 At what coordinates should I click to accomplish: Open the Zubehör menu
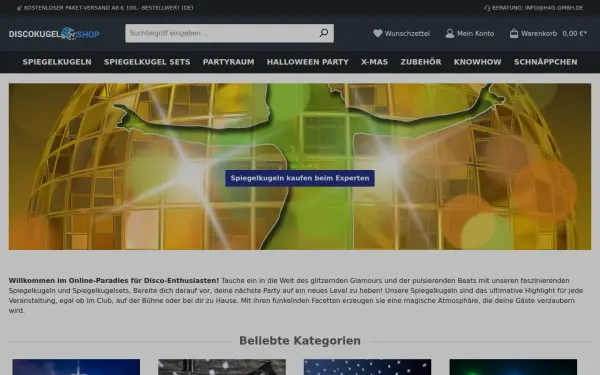pos(421,62)
